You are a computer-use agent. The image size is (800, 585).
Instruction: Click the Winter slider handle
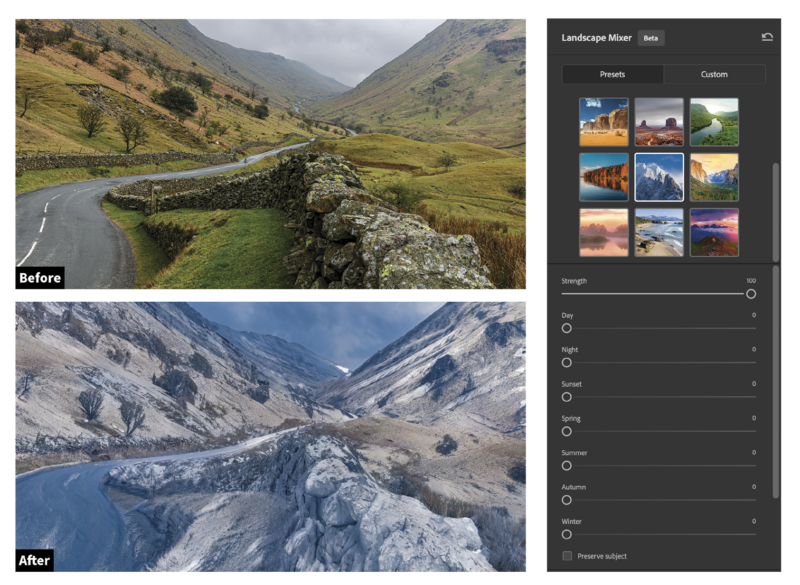click(566, 535)
